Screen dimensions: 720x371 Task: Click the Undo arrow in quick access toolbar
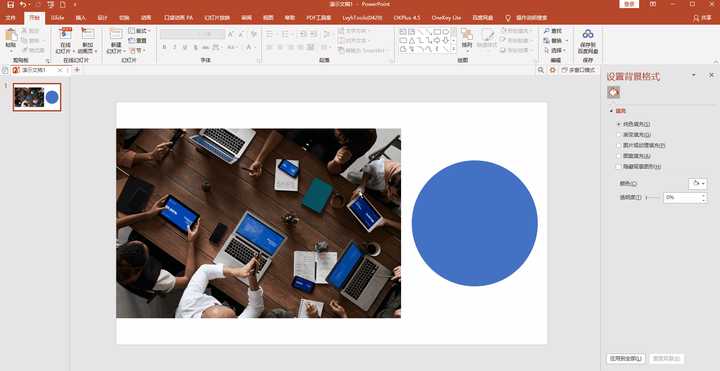pos(22,5)
